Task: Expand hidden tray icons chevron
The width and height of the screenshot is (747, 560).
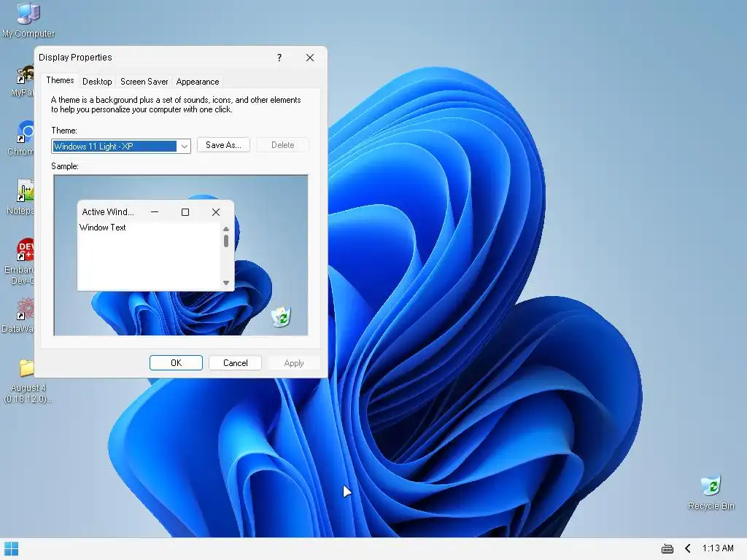Action: tap(687, 548)
